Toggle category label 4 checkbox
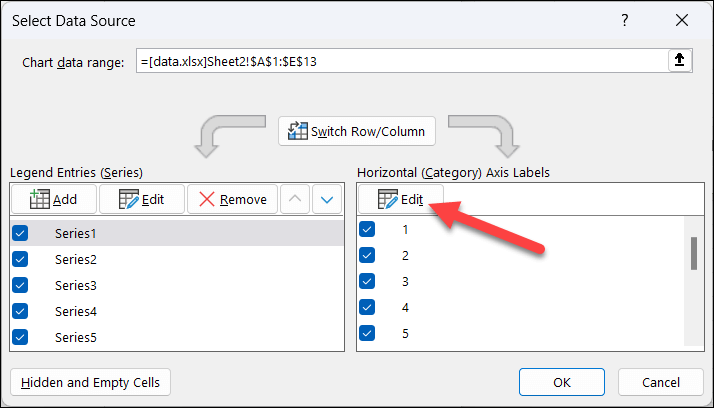This screenshot has height=408, width=714. click(367, 307)
